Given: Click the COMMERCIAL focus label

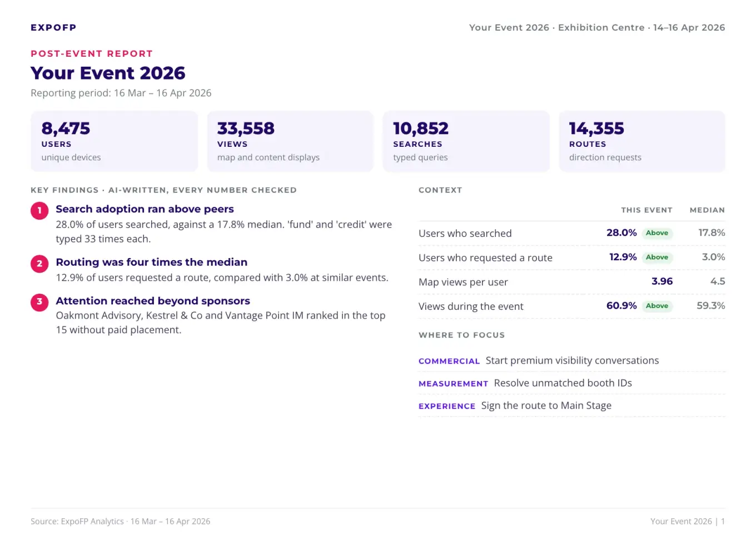Looking at the screenshot, I should (449, 361).
